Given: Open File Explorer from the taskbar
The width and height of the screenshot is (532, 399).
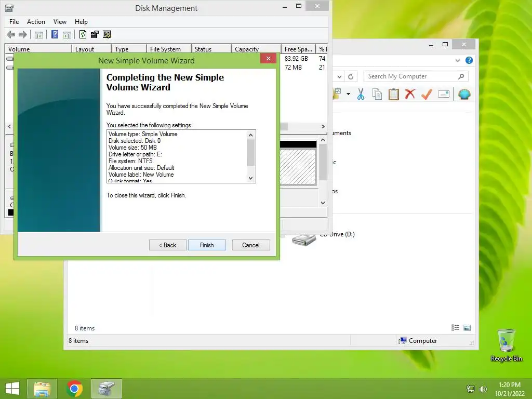Looking at the screenshot, I should (42, 389).
